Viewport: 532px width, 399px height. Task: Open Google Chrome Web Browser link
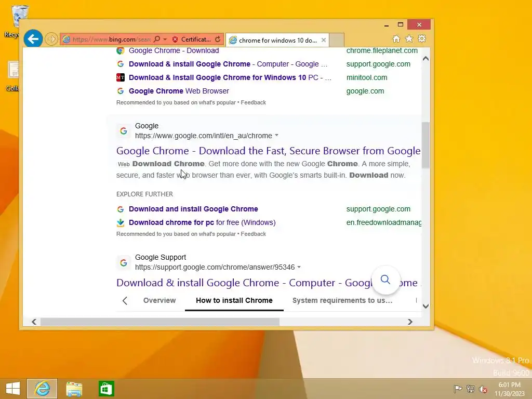(179, 91)
